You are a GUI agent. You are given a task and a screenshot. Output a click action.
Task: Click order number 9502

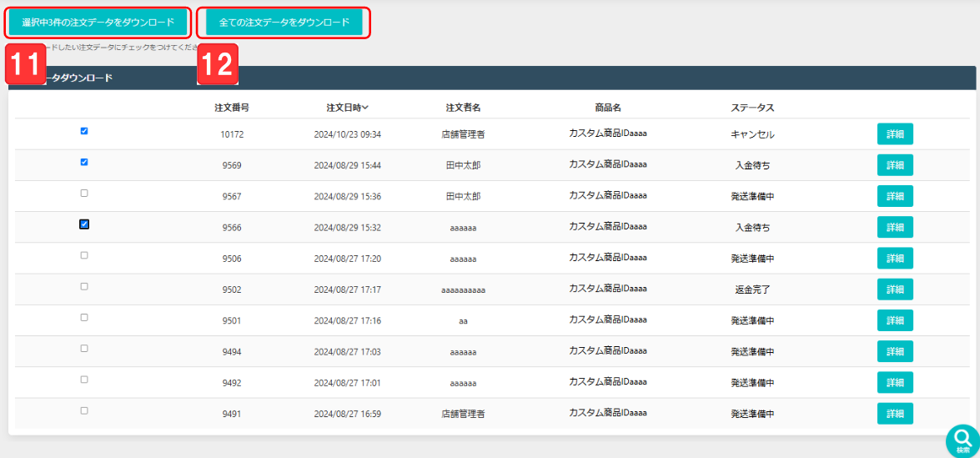232,290
